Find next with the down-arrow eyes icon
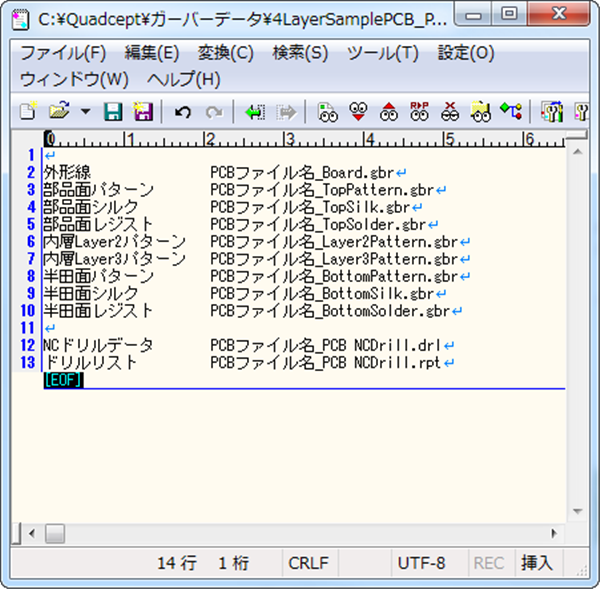600x589 pixels. (x=358, y=112)
